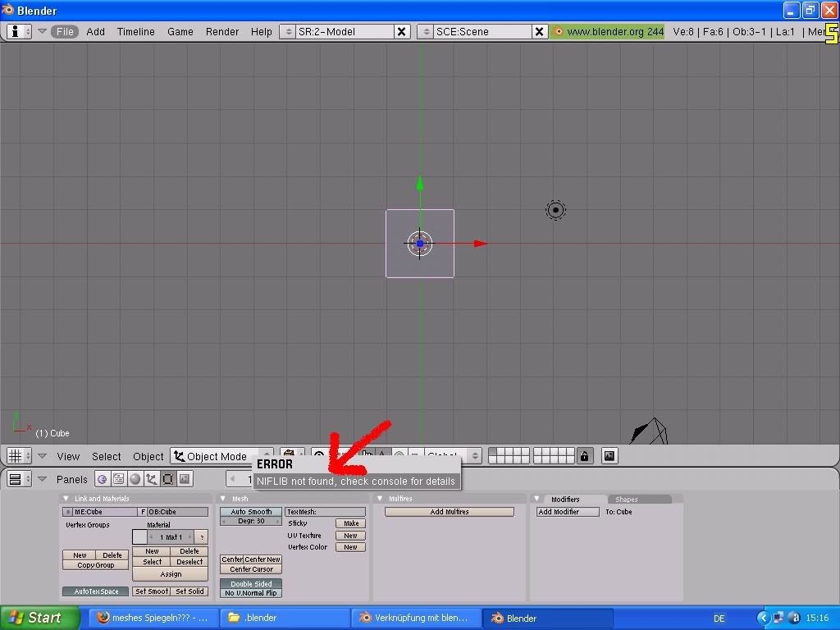840x630 pixels.
Task: Open the Logic context panel icon
Action: [x=102, y=479]
